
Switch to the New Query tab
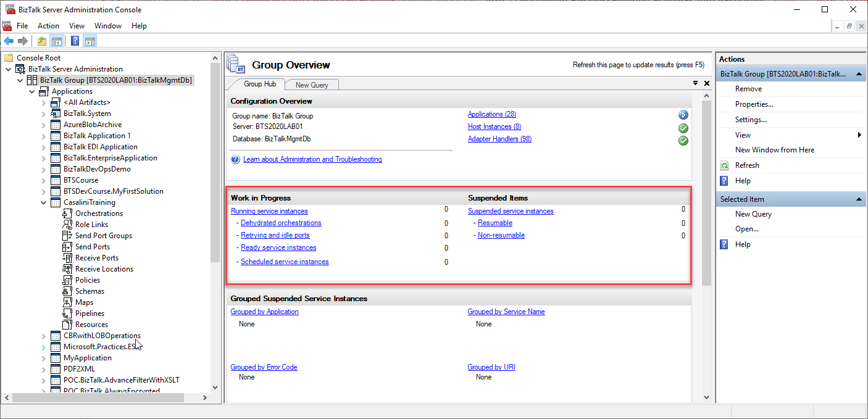point(312,85)
